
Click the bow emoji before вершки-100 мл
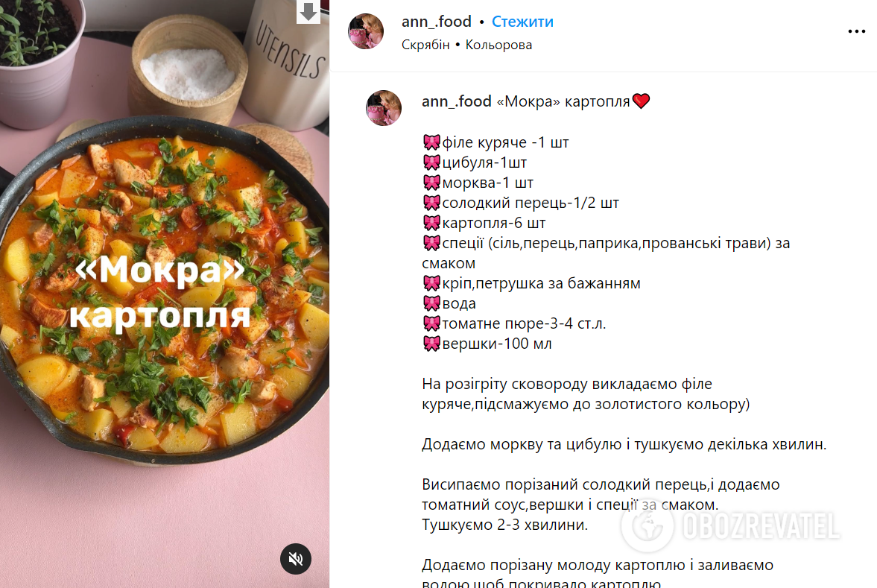tap(431, 344)
